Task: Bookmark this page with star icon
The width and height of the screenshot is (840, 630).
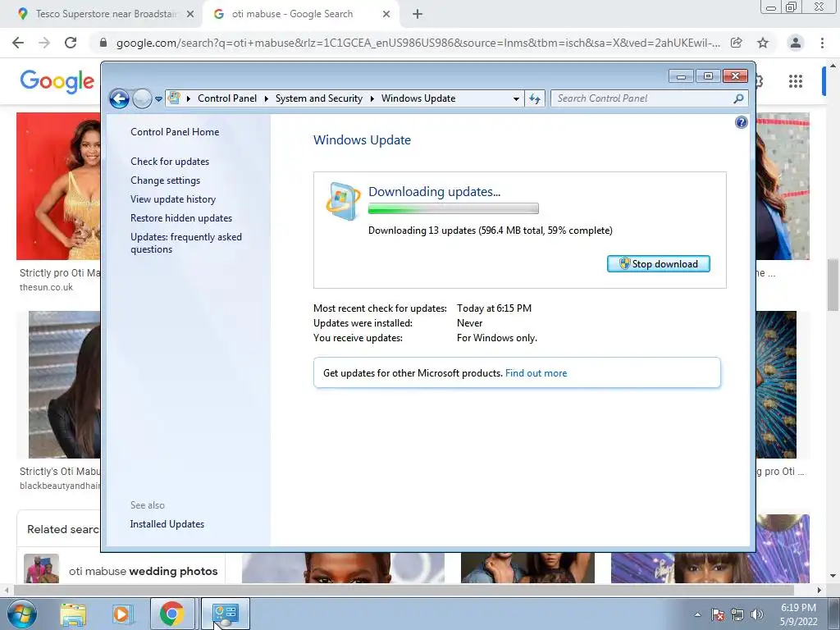Action: tap(763, 43)
